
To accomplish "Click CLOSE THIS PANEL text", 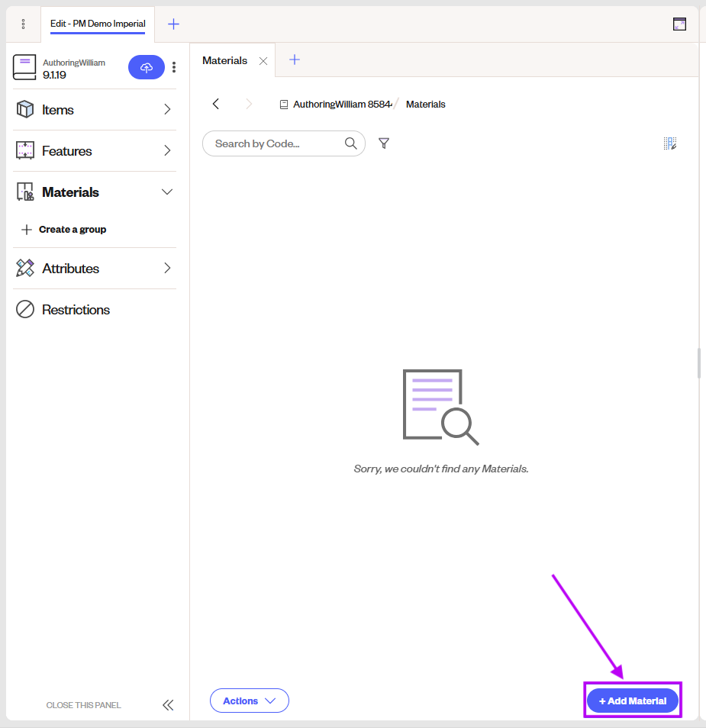I will pos(84,705).
